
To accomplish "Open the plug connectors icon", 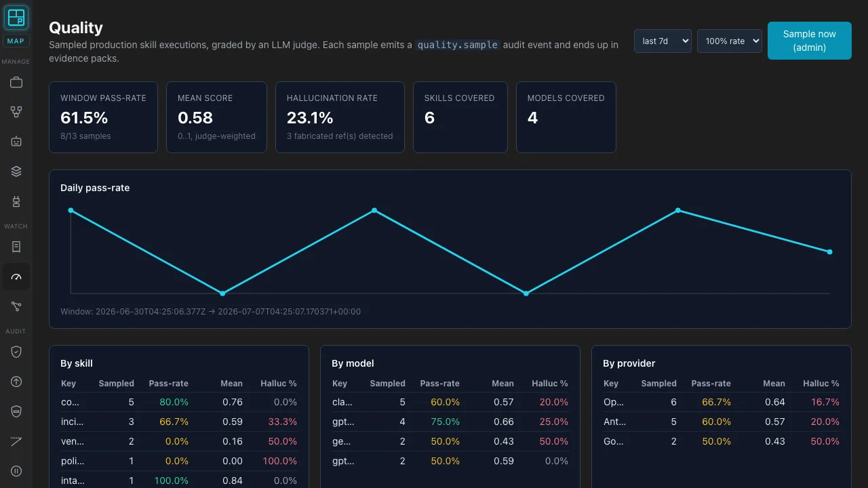I will pos(16,201).
